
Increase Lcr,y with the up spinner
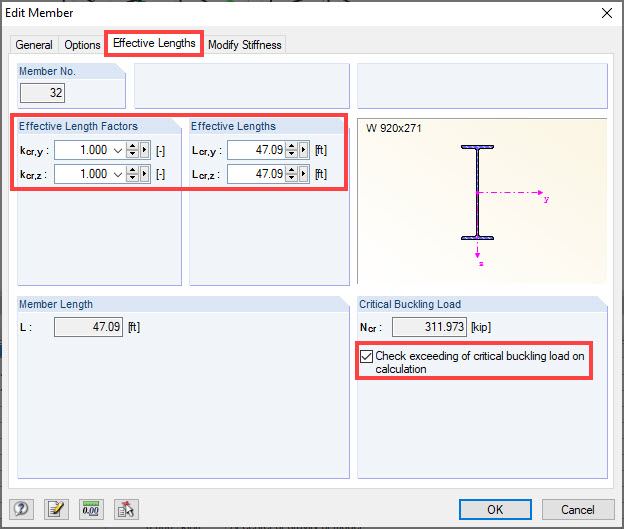(x=292, y=146)
